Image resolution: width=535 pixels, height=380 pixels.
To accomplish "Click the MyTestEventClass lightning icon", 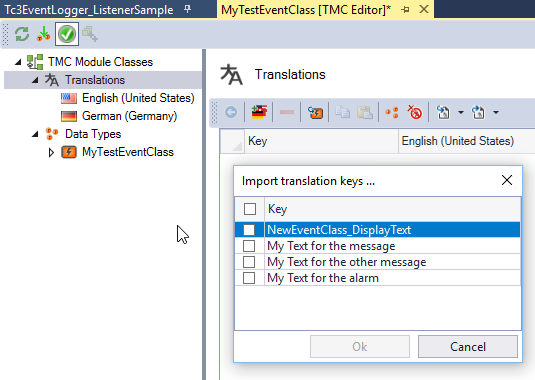I will (69, 152).
